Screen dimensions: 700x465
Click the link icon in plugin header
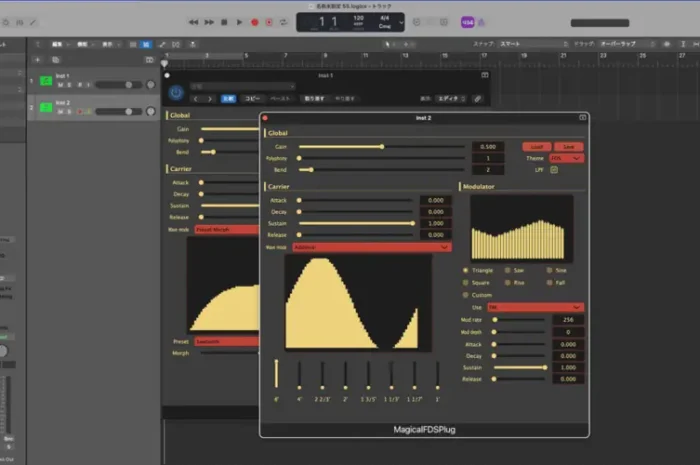coord(478,99)
